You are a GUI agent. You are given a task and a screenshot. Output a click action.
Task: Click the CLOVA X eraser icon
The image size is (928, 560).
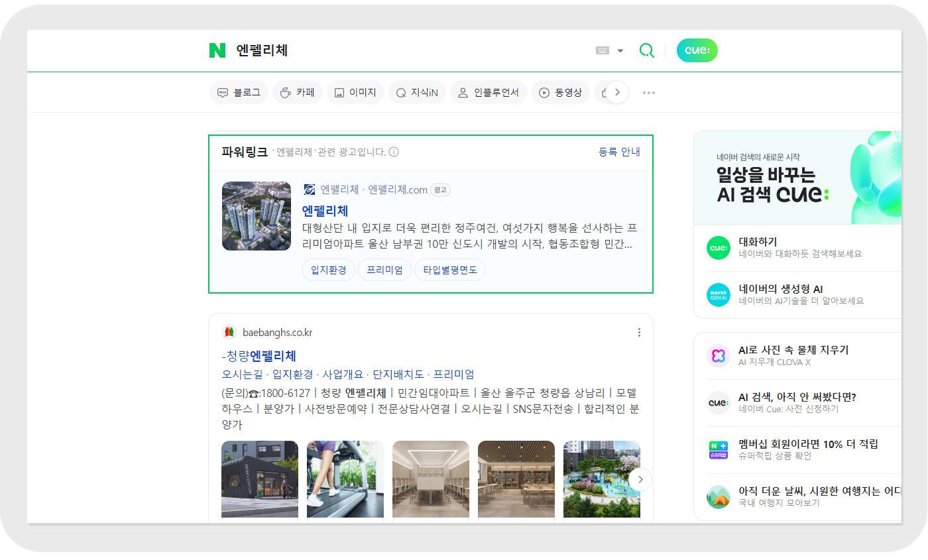719,356
